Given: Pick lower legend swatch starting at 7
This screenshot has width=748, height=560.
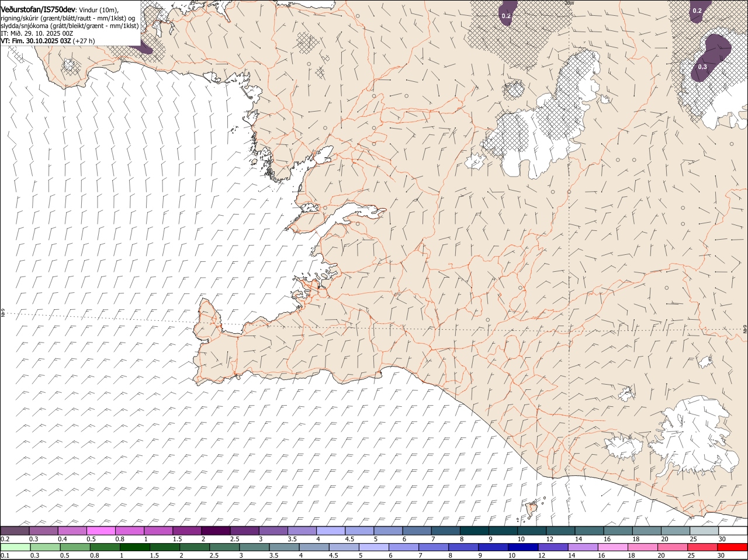Looking at the screenshot, I should click(x=434, y=547).
